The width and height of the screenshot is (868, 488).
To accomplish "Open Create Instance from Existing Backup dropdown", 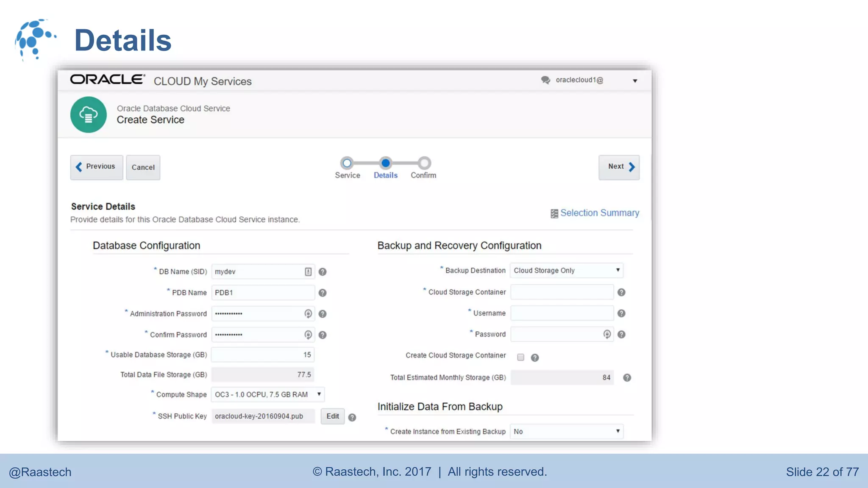I will tap(566, 432).
